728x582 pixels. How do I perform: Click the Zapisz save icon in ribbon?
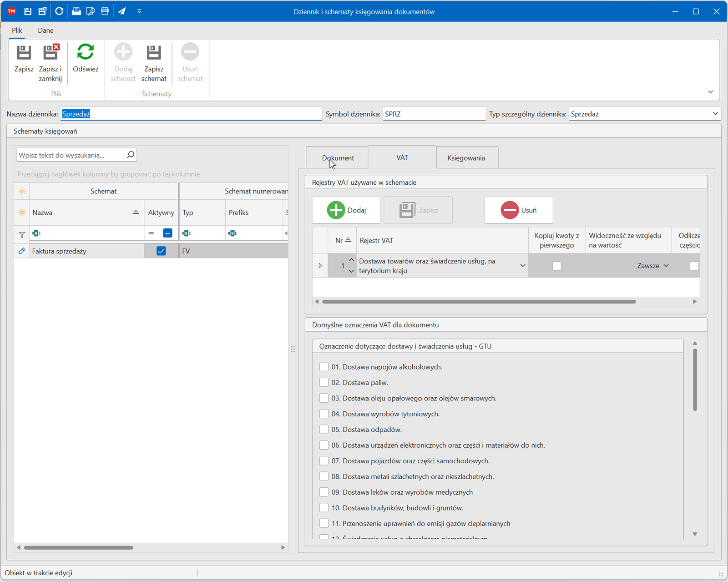24,53
